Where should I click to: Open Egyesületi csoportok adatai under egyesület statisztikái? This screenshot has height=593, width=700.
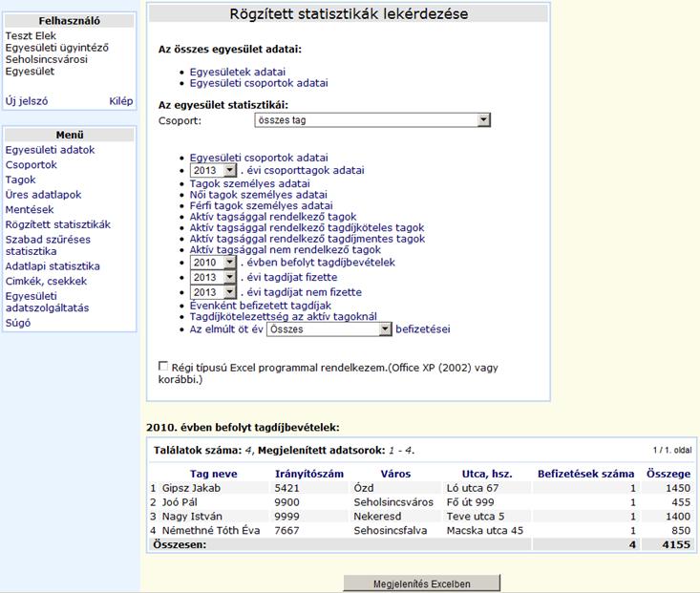coord(259,158)
